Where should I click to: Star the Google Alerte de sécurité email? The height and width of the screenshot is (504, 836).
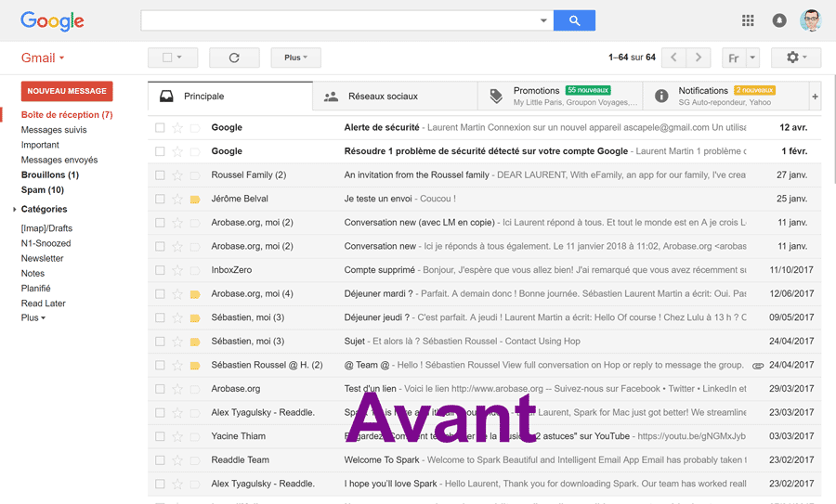(177, 128)
